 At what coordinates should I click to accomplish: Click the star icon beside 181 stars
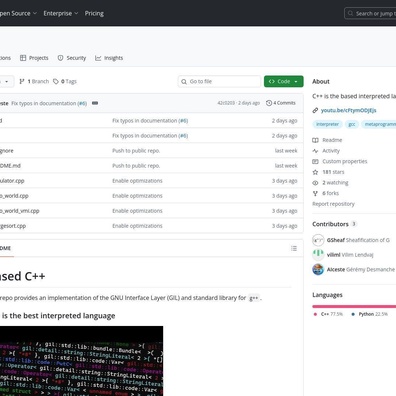pyautogui.click(x=315, y=172)
